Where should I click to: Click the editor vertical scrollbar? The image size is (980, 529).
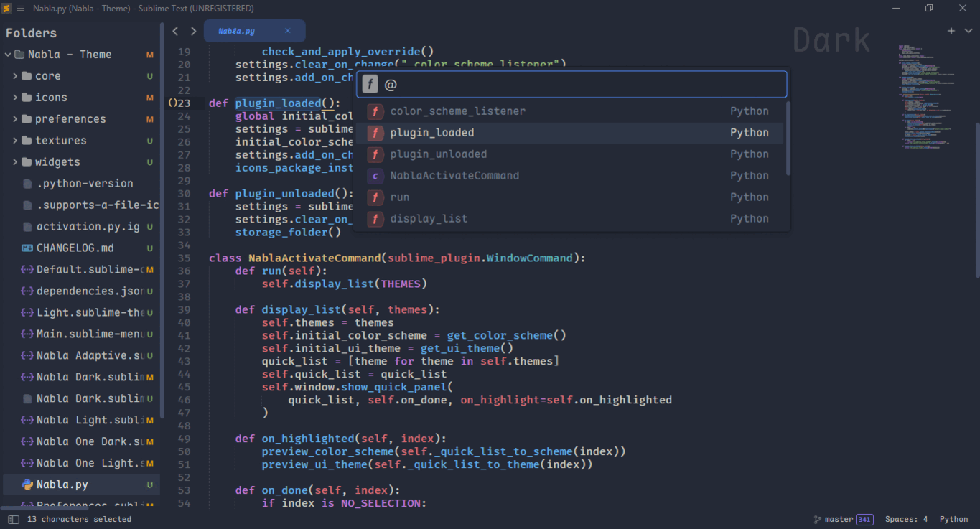tap(976, 200)
